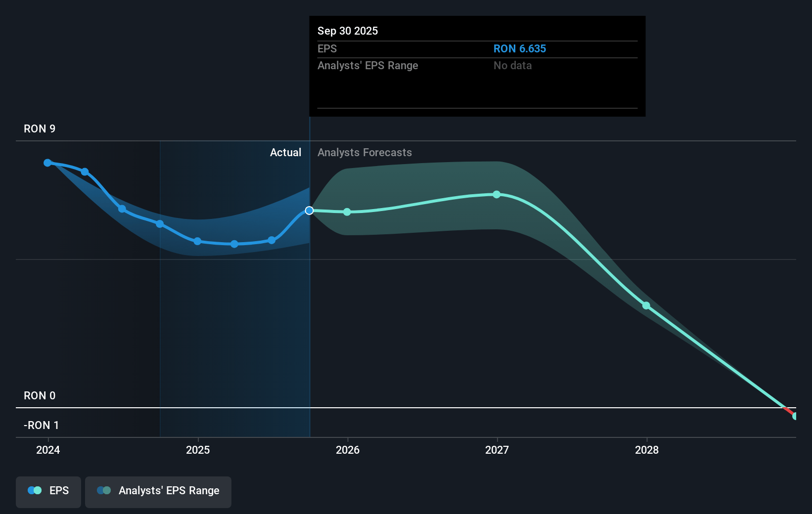Click the Analysts Forecasts section label

(364, 153)
